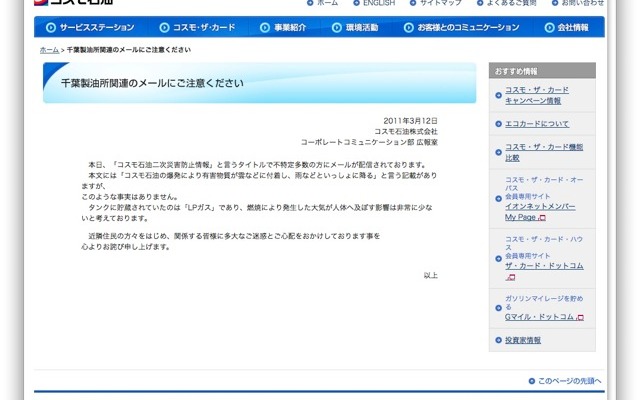Open Gマイル・ドットコム sidebar link
Image resolution: width=640 pixels, height=400 pixels.
pyautogui.click(x=540, y=317)
